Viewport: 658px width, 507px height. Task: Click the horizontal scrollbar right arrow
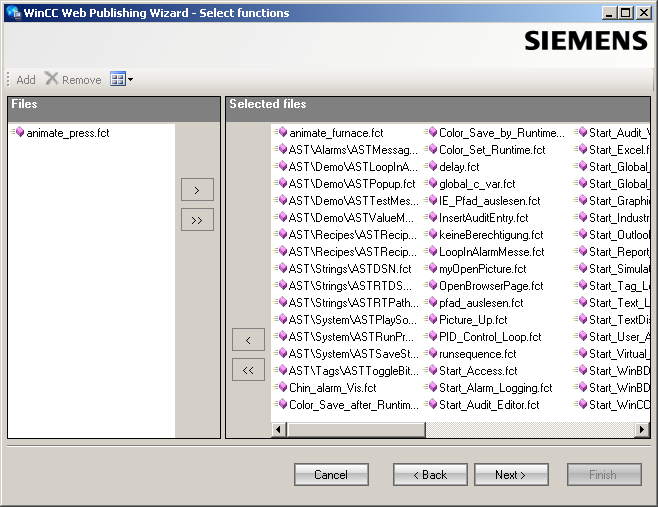(x=642, y=429)
